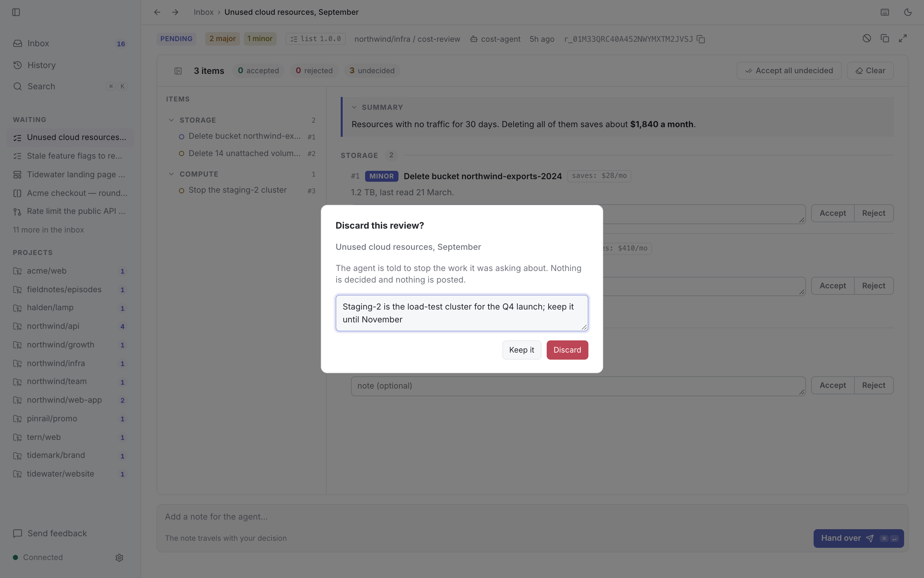Open Search in sidebar
Viewport: 924px width, 578px height.
pyautogui.click(x=70, y=86)
